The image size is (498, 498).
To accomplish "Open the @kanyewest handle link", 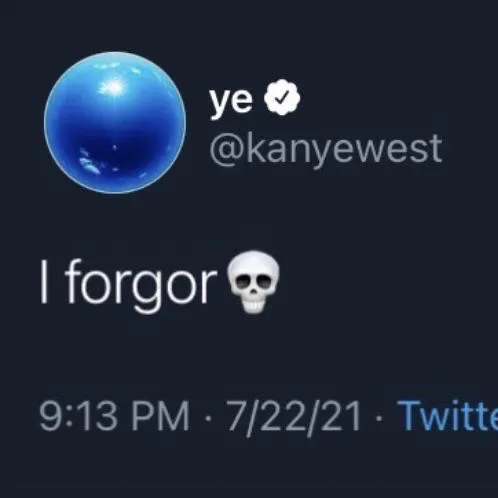I will click(326, 150).
